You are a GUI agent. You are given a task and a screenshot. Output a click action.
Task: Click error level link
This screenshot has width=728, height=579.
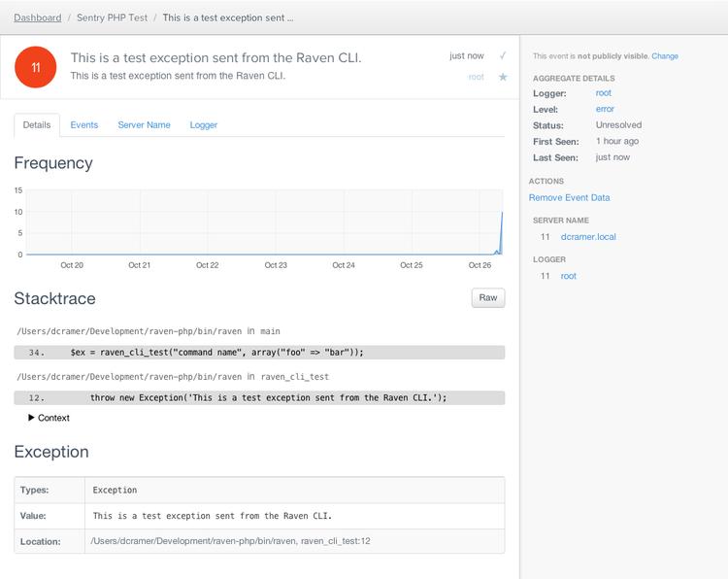click(x=605, y=109)
